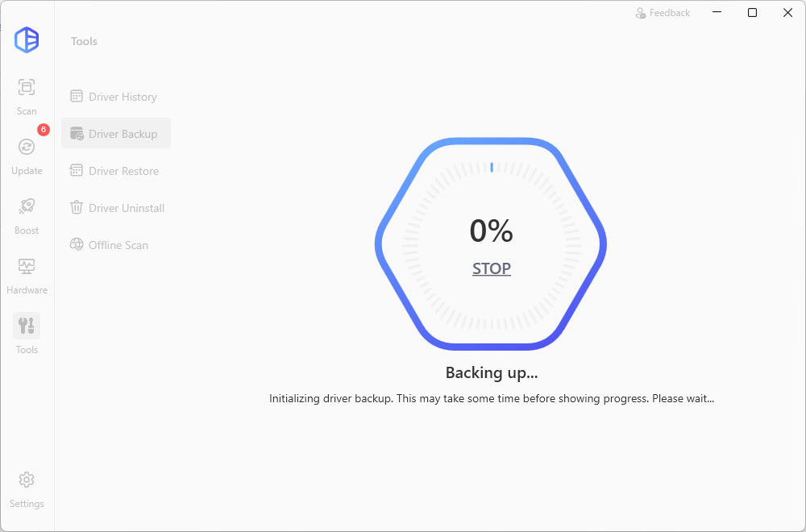The height and width of the screenshot is (532, 806).
Task: Click the 0% backup progress indicator
Action: 491,231
